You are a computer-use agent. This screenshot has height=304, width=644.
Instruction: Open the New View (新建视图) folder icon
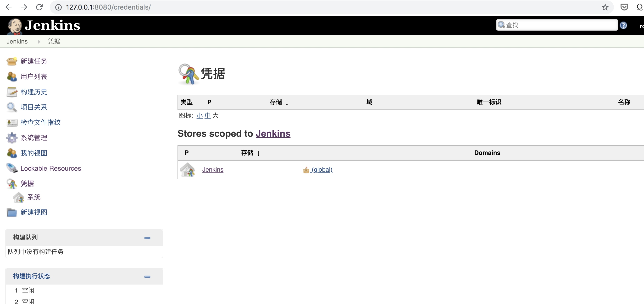(x=11, y=212)
